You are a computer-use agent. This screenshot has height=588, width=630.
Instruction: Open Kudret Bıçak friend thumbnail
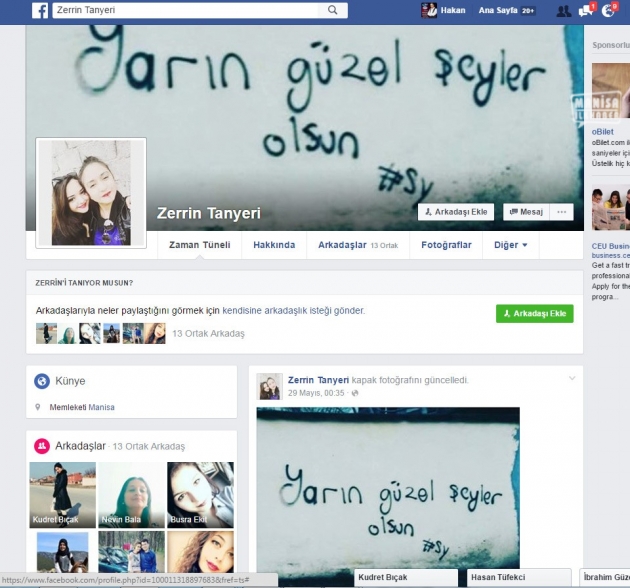[63, 495]
